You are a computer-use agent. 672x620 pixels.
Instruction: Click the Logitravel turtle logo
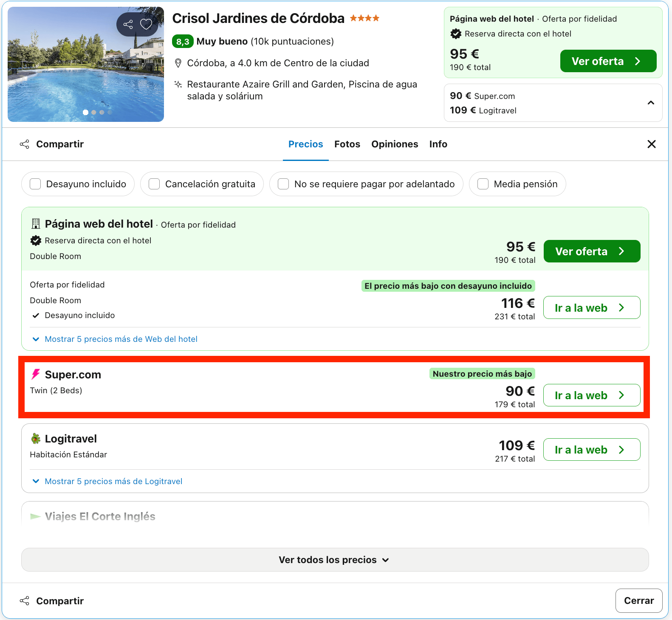pos(36,439)
